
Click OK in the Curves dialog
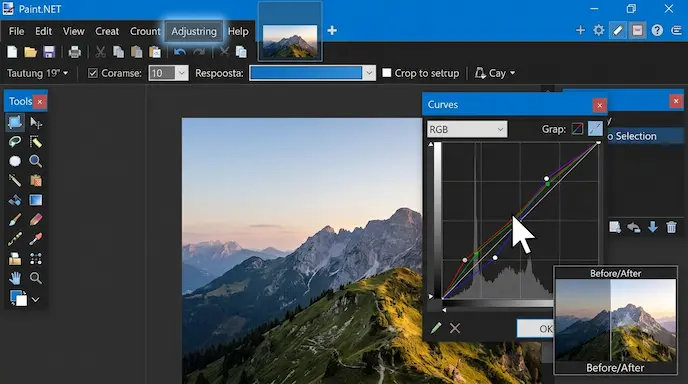(x=535, y=328)
